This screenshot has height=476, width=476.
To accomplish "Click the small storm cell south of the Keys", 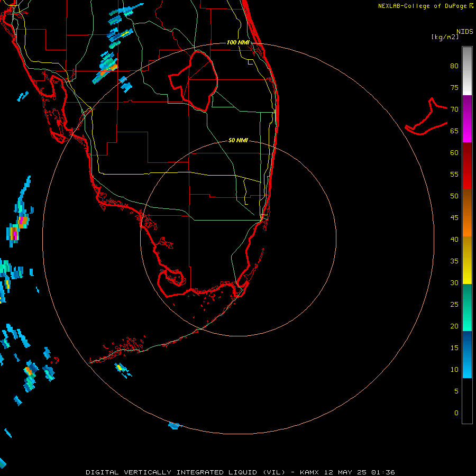I will click(x=122, y=370).
